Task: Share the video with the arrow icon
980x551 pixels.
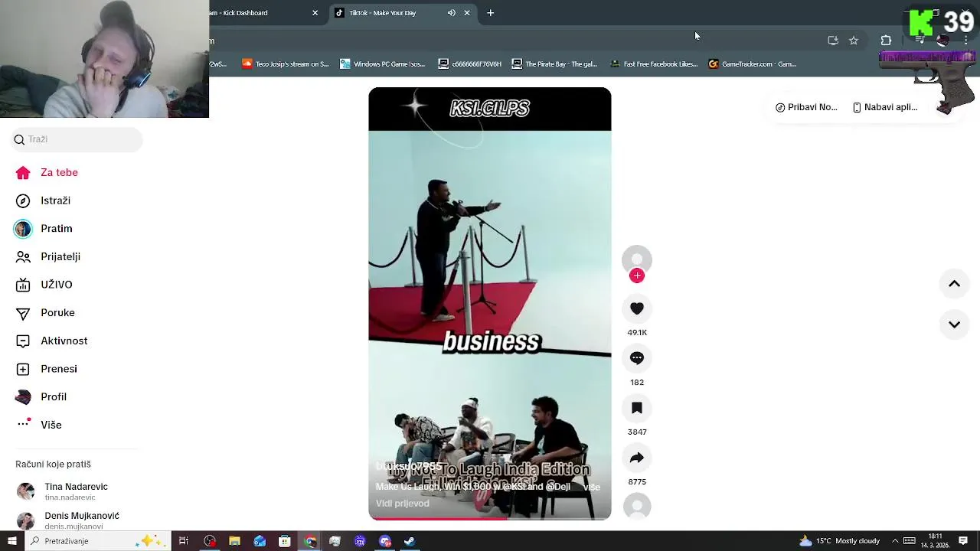Action: point(637,458)
